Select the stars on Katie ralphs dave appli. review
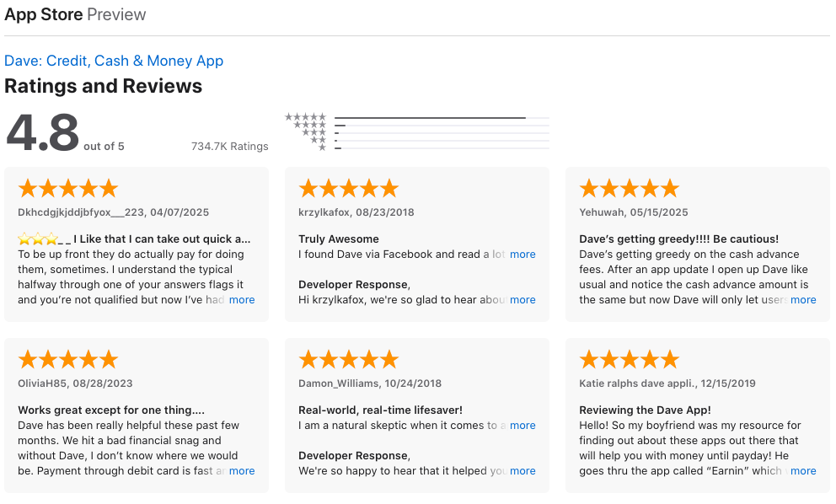836x504 pixels. coord(629,358)
